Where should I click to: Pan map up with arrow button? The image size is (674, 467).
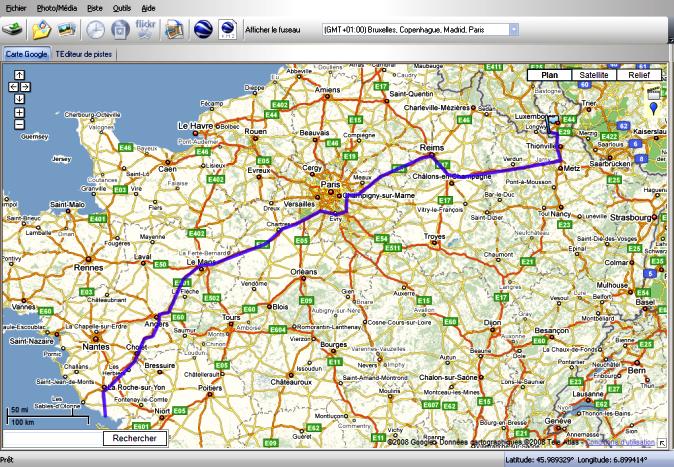(19, 75)
